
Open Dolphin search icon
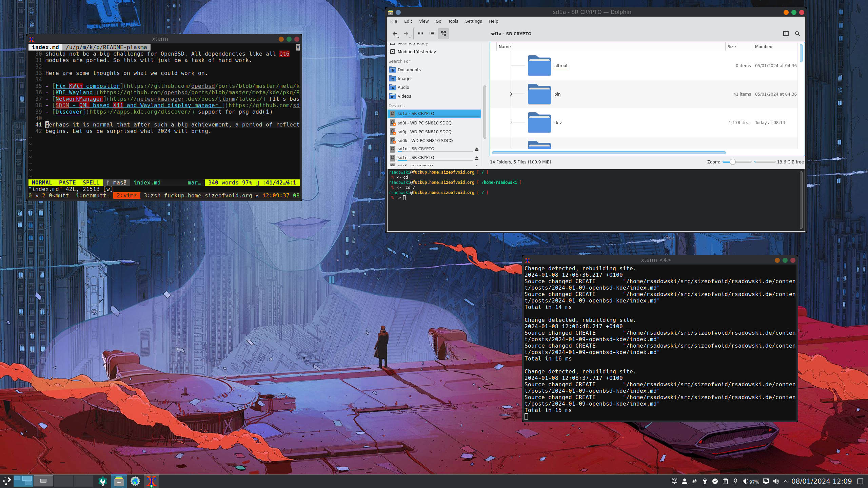coord(797,34)
